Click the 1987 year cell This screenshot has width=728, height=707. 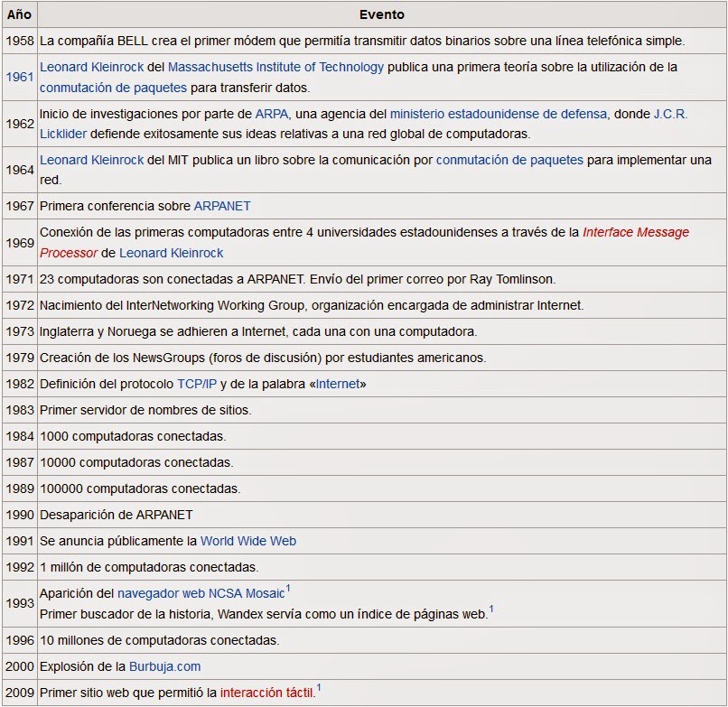tap(20, 463)
